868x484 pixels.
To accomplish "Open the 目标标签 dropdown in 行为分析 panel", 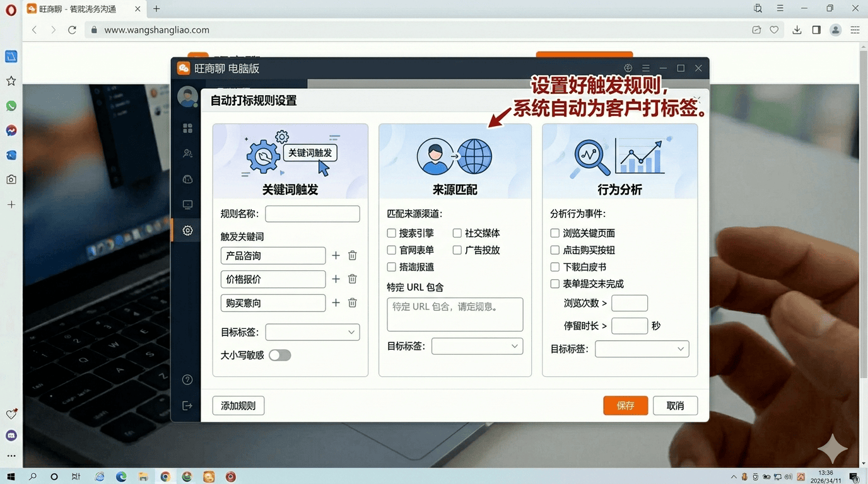I will click(x=642, y=349).
